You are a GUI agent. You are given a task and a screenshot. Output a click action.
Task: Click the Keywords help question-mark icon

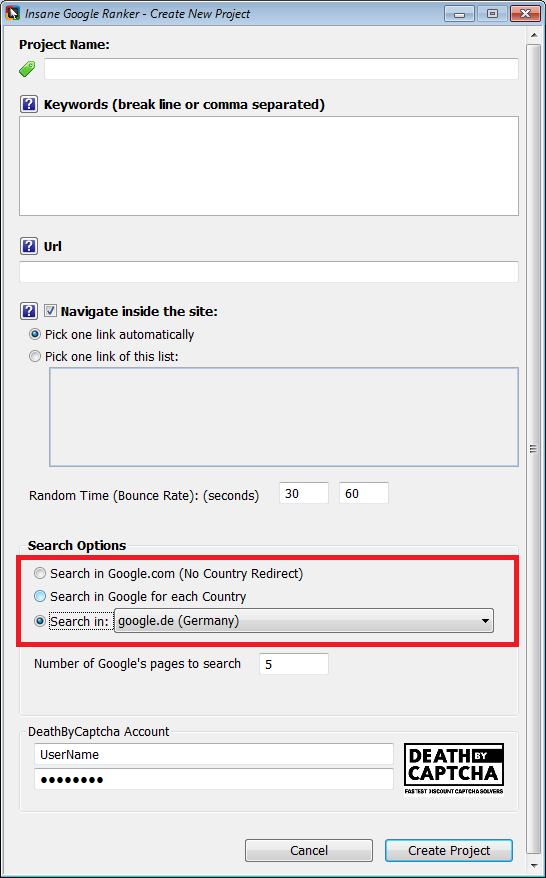tap(29, 104)
